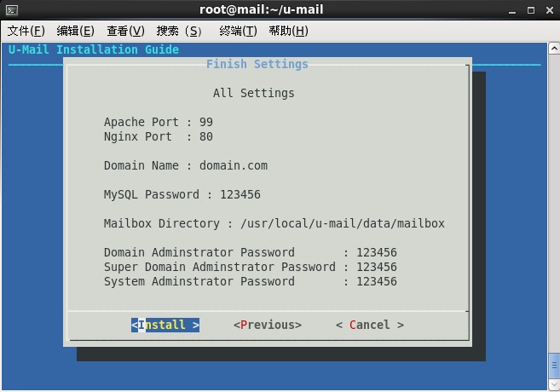Open the 帮助(H) menu
Viewport: 560px width, 392px height.
click(288, 31)
